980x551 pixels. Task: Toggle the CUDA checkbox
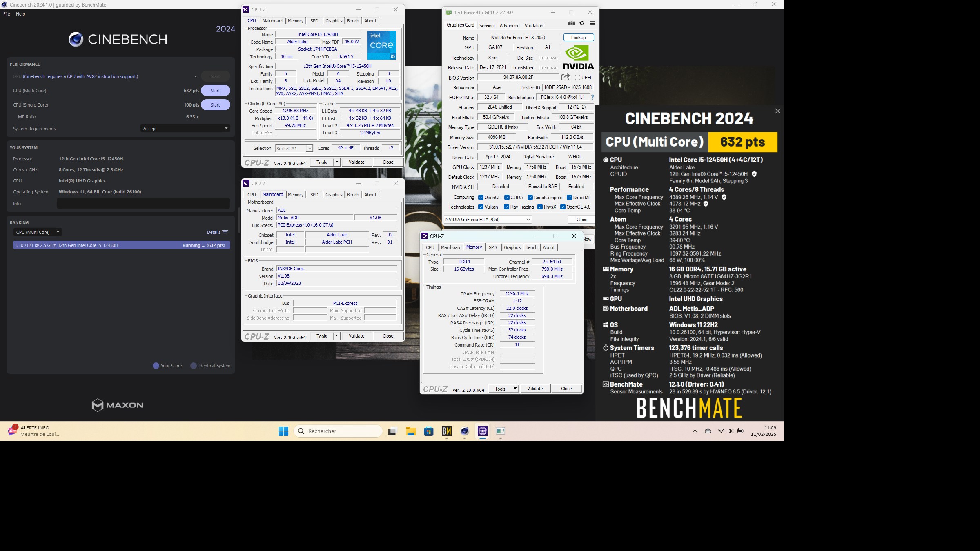507,198
